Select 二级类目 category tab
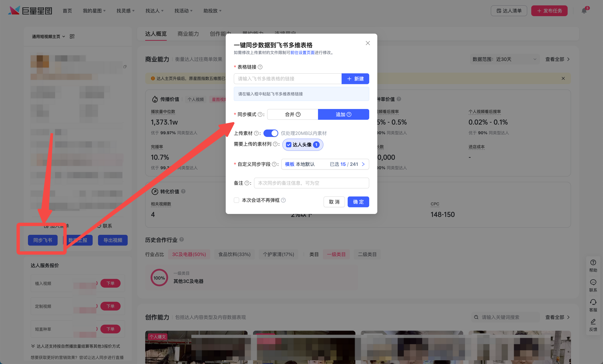Image resolution: width=603 pixels, height=364 pixels. [x=367, y=254]
